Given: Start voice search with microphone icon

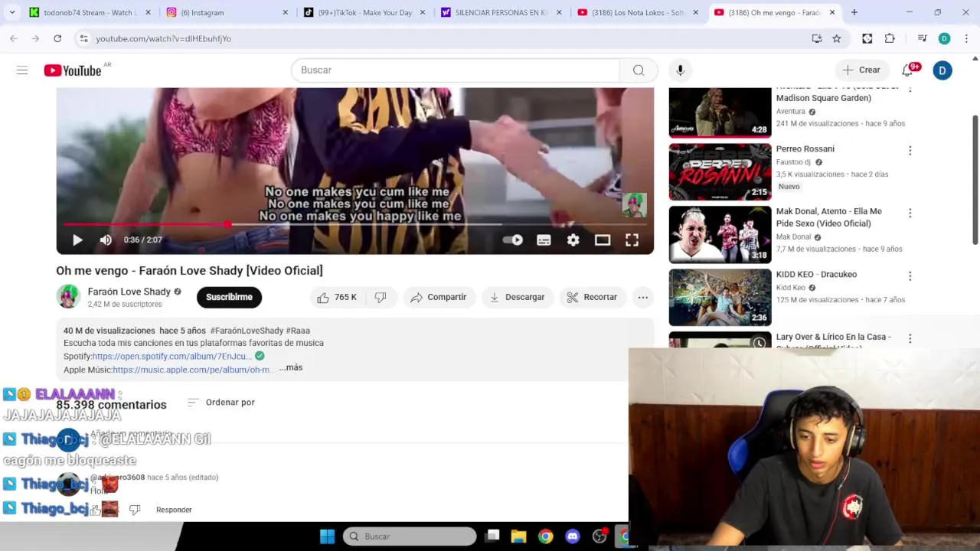Looking at the screenshot, I should (680, 70).
